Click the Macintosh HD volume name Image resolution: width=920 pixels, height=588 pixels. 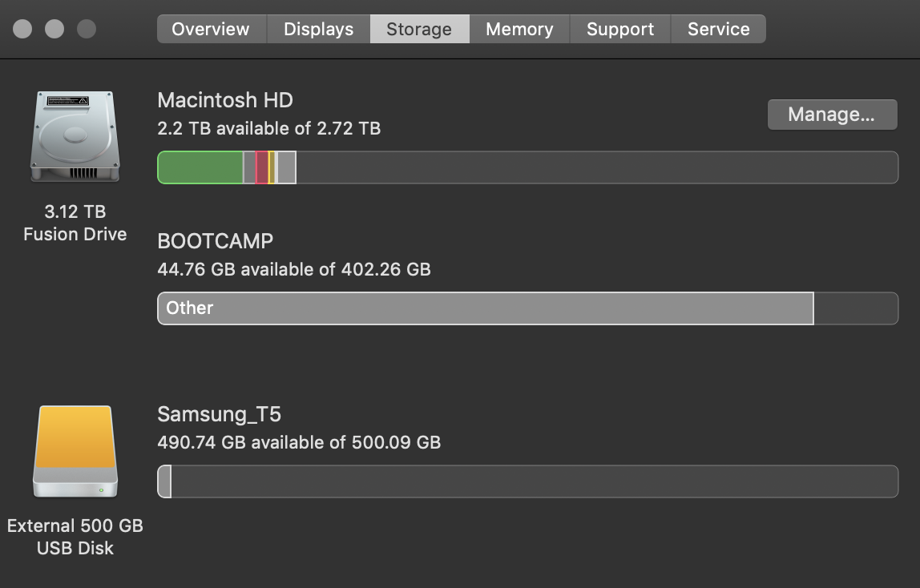point(225,100)
